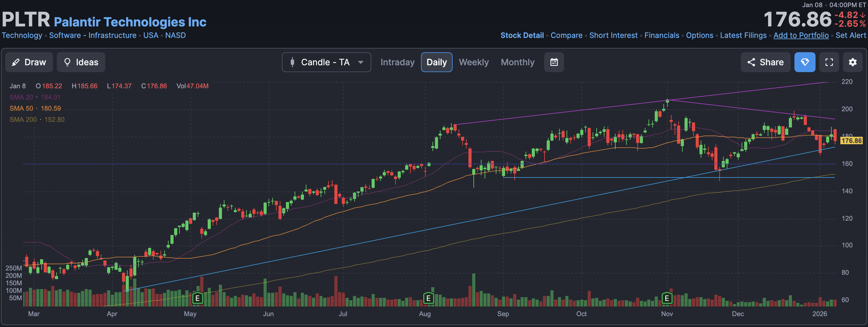Switch to Intraday timeframe
The image size is (868, 327).
[397, 62]
